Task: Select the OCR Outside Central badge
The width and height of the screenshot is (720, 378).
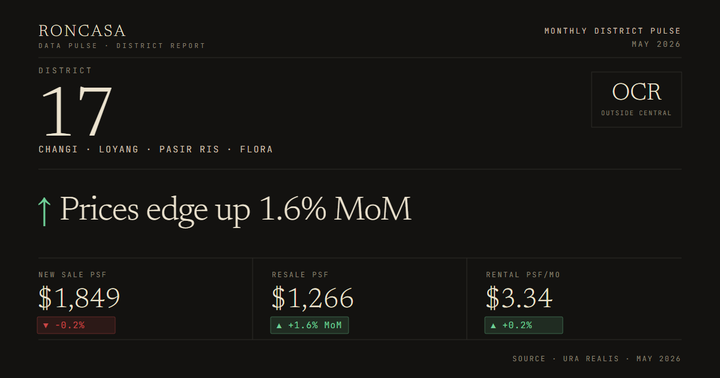Action: pyautogui.click(x=636, y=99)
